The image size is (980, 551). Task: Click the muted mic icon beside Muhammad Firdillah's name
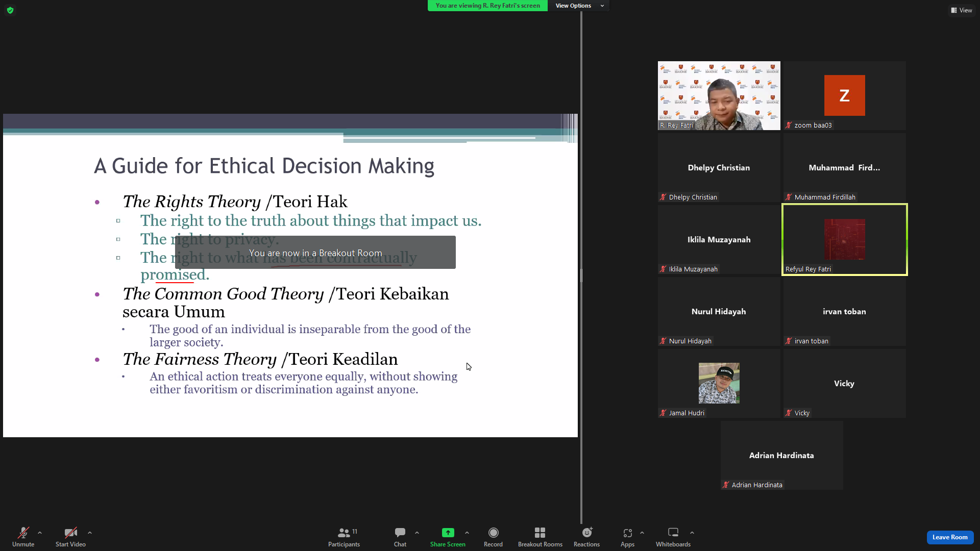coord(789,197)
